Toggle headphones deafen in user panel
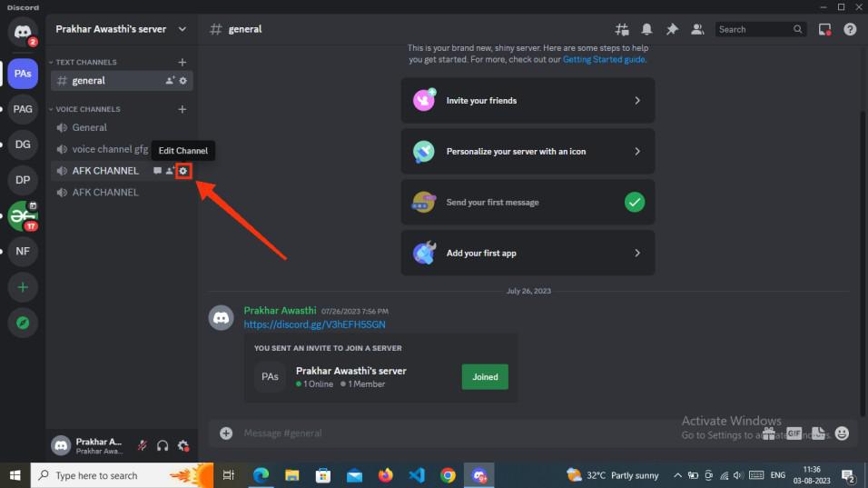This screenshot has width=868, height=488. [163, 445]
